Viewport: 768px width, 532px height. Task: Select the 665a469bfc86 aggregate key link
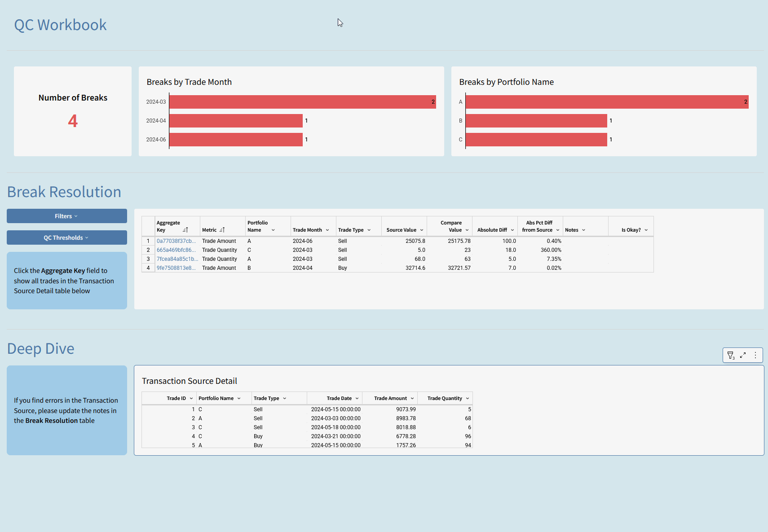(176, 250)
